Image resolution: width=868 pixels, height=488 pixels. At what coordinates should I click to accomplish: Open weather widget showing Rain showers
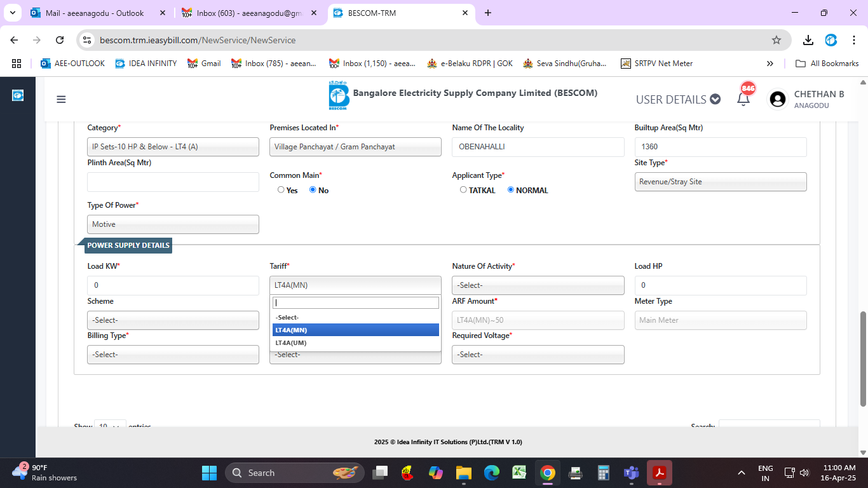point(44,473)
